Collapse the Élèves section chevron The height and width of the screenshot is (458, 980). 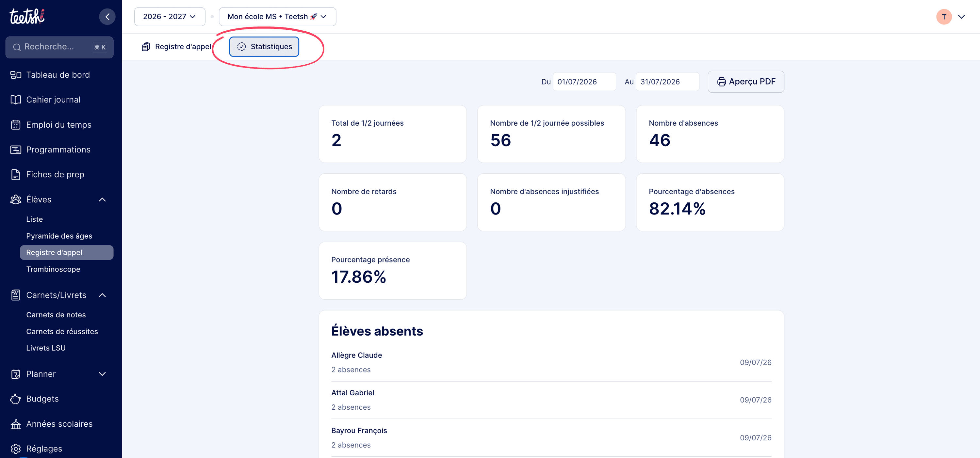pyautogui.click(x=102, y=199)
